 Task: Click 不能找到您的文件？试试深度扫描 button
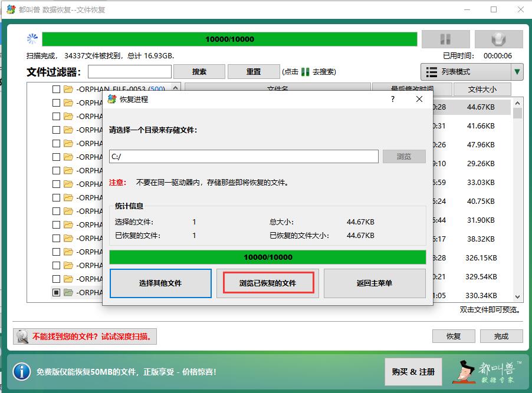(x=85, y=336)
